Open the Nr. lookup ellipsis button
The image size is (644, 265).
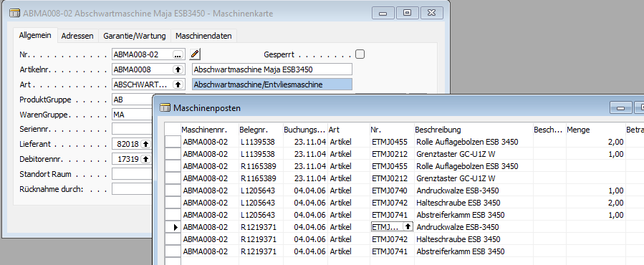(x=178, y=54)
